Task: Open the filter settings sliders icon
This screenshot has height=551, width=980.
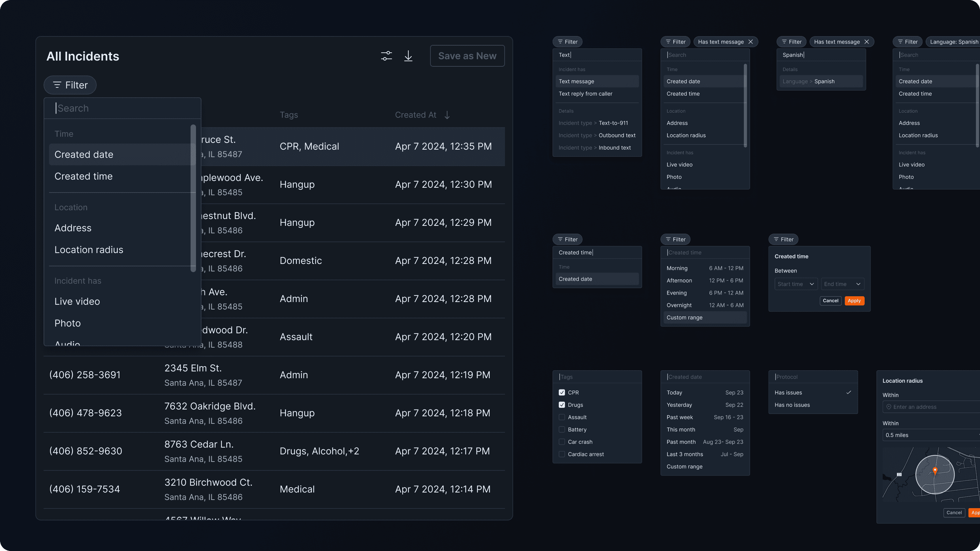Action: click(386, 56)
